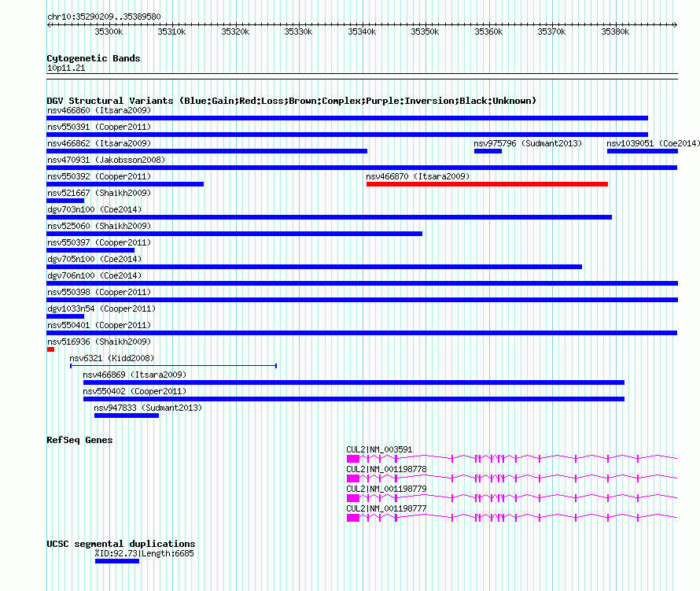Click the 35340k ruler tick label
This screenshot has height=591, width=700.
362,31
